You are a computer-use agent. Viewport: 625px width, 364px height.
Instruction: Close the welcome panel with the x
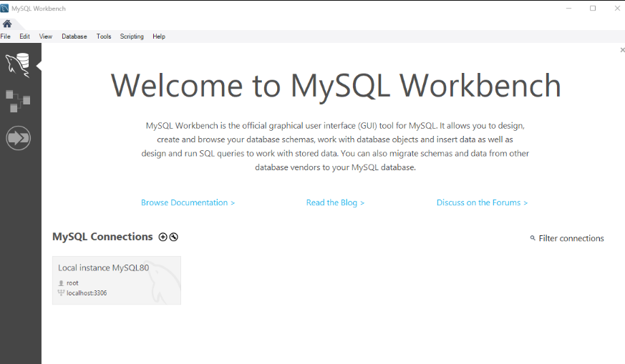click(622, 50)
